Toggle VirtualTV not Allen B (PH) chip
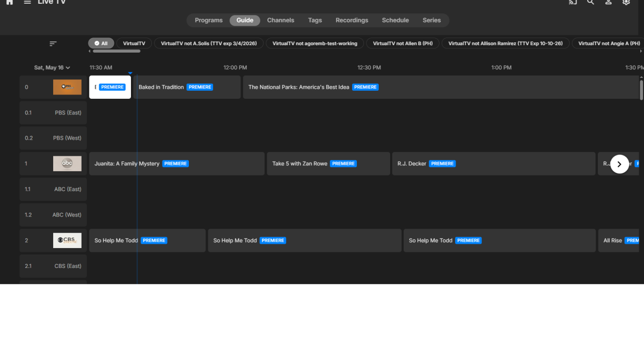Viewport: 644px width, 364px height. click(403, 43)
